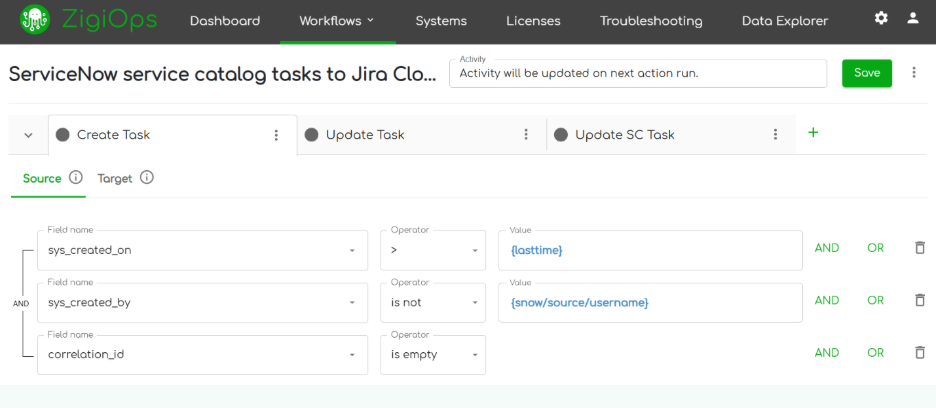Screen dimensions: 936x408
Task: Click the workflow title ServiceNow service catalog tasks
Action: tap(223, 74)
